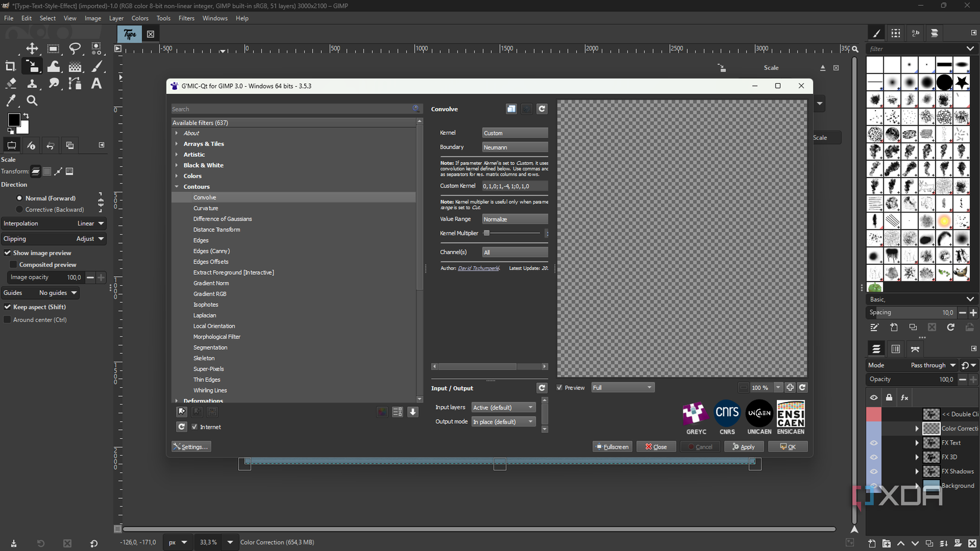
Task: Disable the Preview checkbox in G'MIC
Action: pyautogui.click(x=559, y=387)
